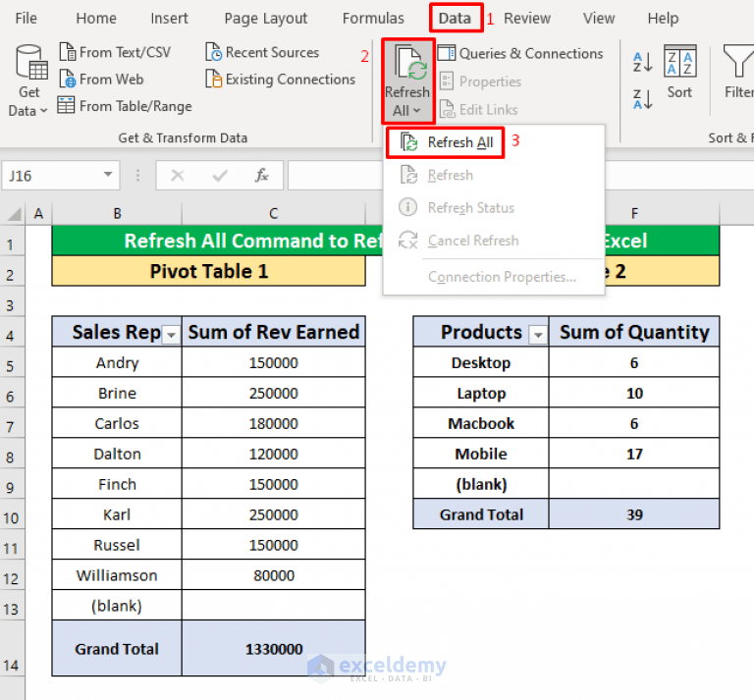Sort A to Z ascending
Viewport: 754px width, 700px height.
tap(642, 62)
